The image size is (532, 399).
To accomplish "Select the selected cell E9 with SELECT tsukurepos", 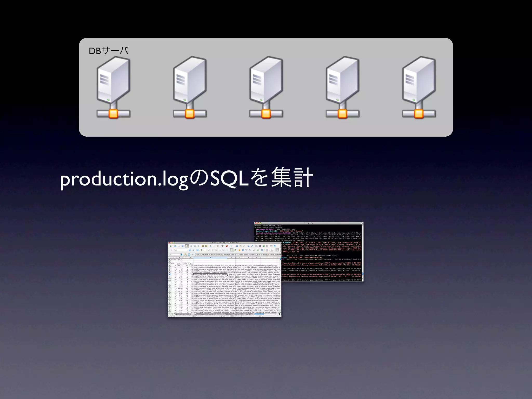I will tap(210, 274).
